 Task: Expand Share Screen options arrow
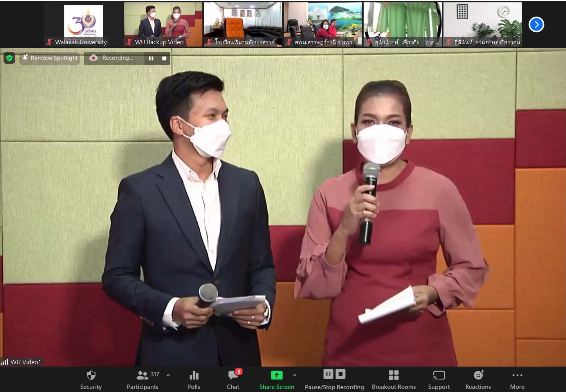(x=295, y=375)
